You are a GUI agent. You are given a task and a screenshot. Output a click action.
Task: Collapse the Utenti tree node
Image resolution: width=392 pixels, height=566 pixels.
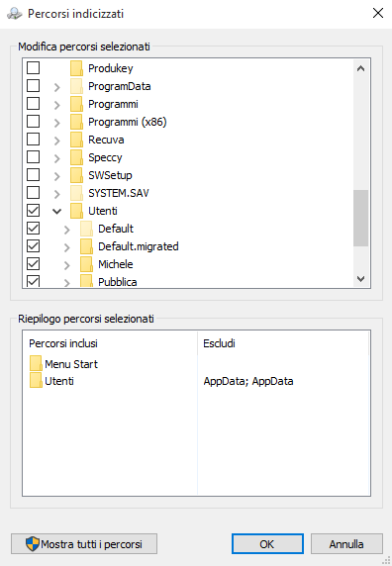[x=56, y=211]
